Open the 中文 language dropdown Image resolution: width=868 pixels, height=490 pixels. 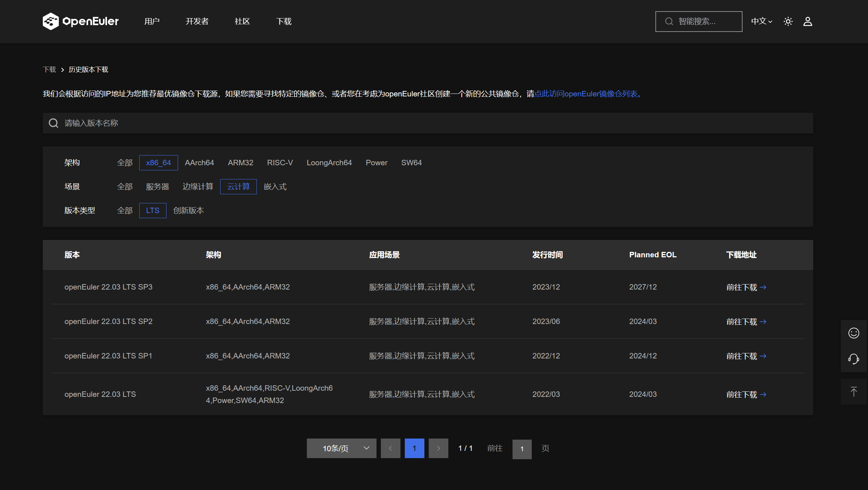[x=761, y=21]
